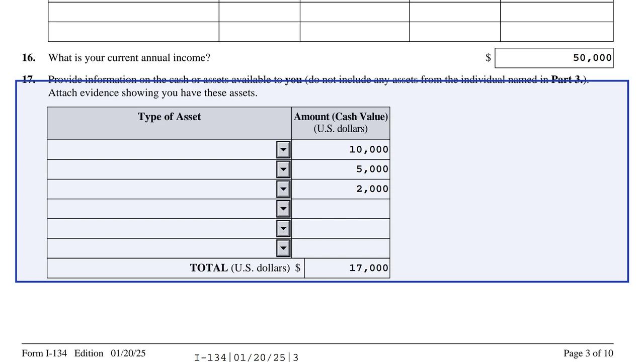The height and width of the screenshot is (362, 644).
Task: Expand the sixth Type of Asset dropdown
Action: [283, 248]
